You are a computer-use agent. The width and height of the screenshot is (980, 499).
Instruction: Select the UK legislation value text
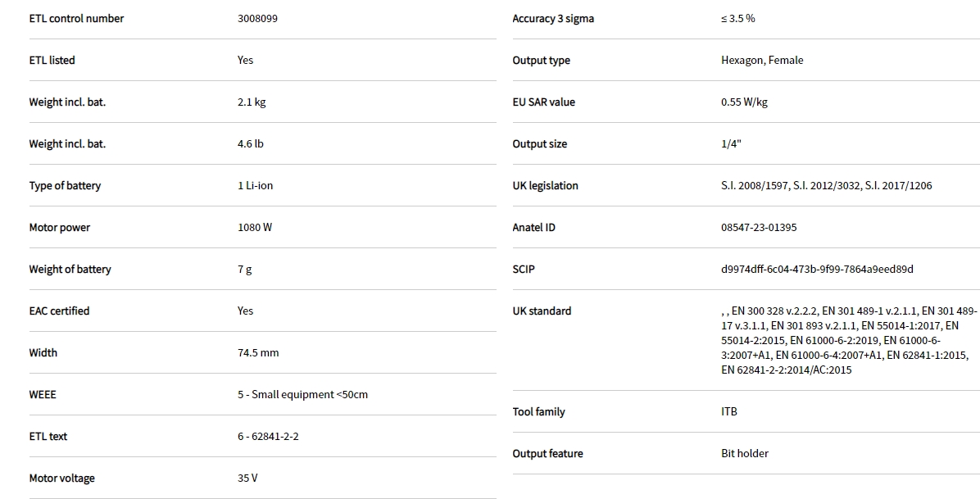pyautogui.click(x=826, y=185)
